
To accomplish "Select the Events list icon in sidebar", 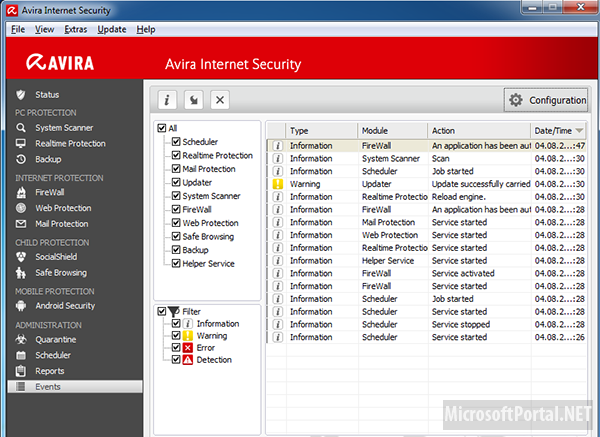I will click(x=21, y=386).
